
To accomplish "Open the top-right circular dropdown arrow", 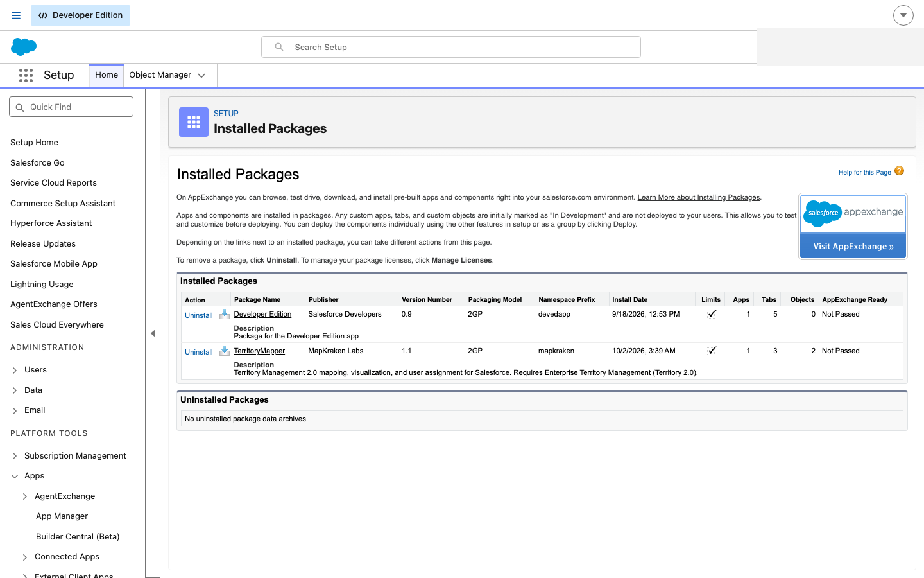I will (x=903, y=15).
